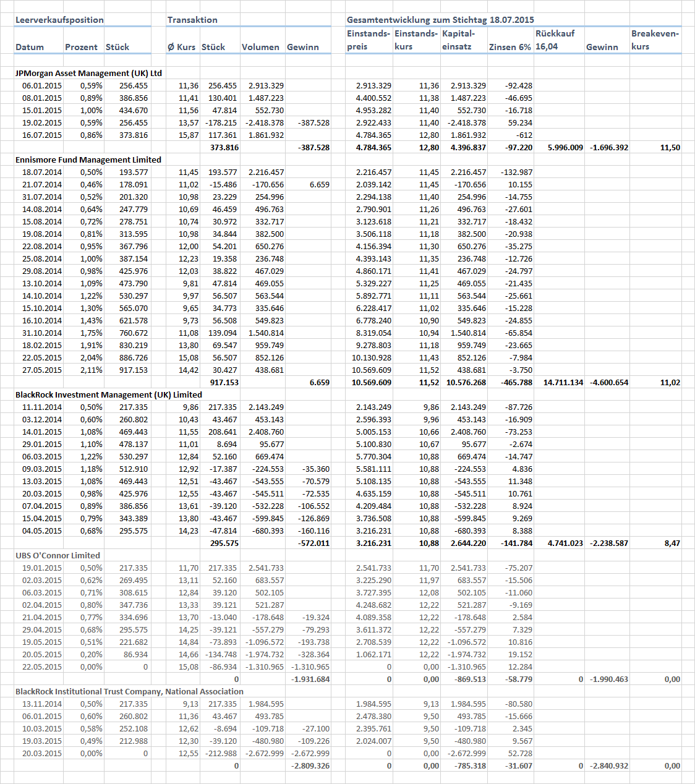695x784 pixels.
Task: Click the breakeven value 8,47
Action: pyautogui.click(x=672, y=543)
